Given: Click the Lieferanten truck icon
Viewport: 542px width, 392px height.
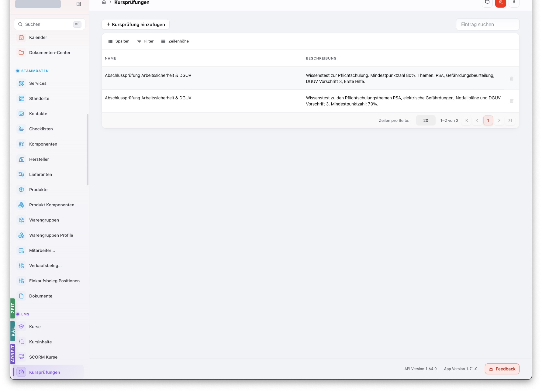Looking at the screenshot, I should click(x=21, y=174).
